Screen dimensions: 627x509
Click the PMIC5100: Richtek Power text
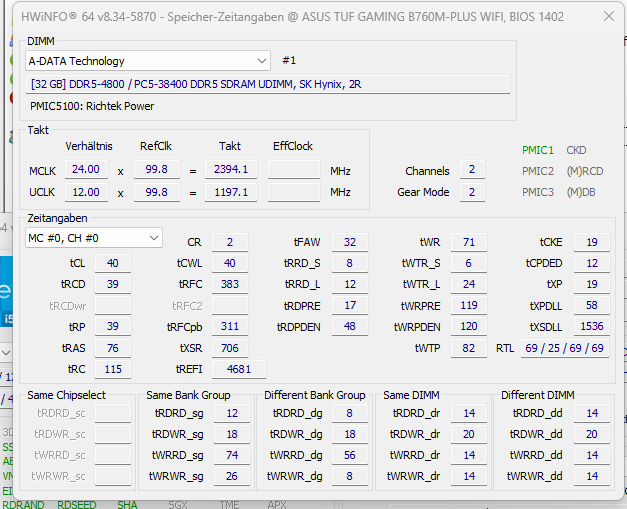92,106
